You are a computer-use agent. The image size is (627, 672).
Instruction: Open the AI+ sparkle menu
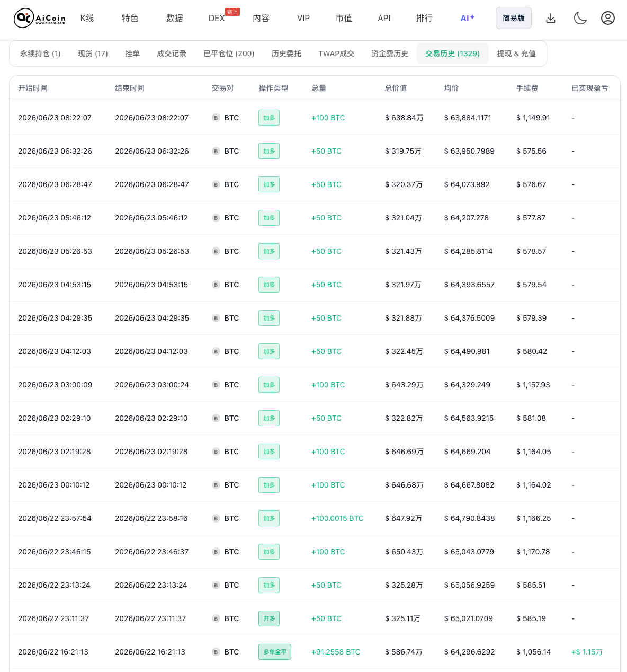468,18
